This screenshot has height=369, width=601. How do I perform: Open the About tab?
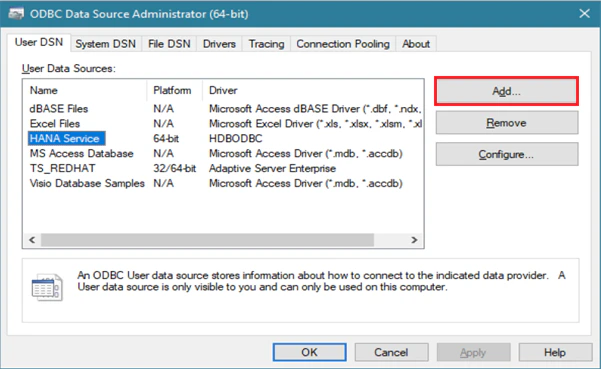416,44
